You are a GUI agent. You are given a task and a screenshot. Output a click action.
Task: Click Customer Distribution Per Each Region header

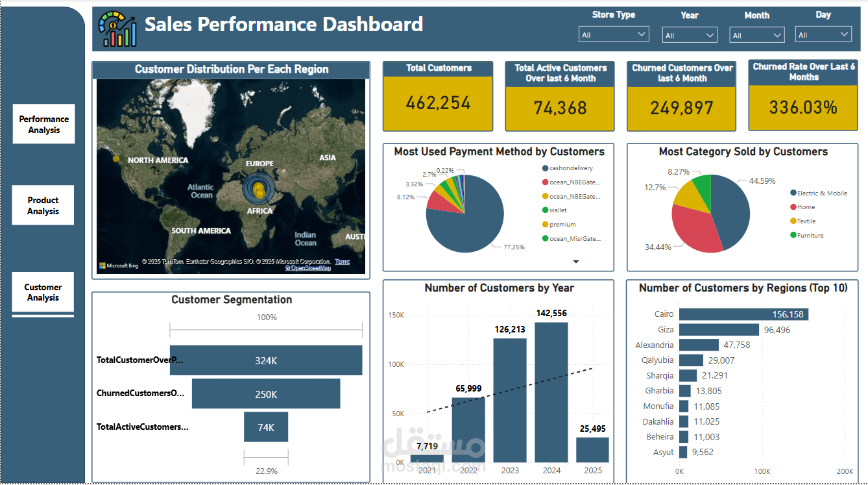click(x=232, y=69)
